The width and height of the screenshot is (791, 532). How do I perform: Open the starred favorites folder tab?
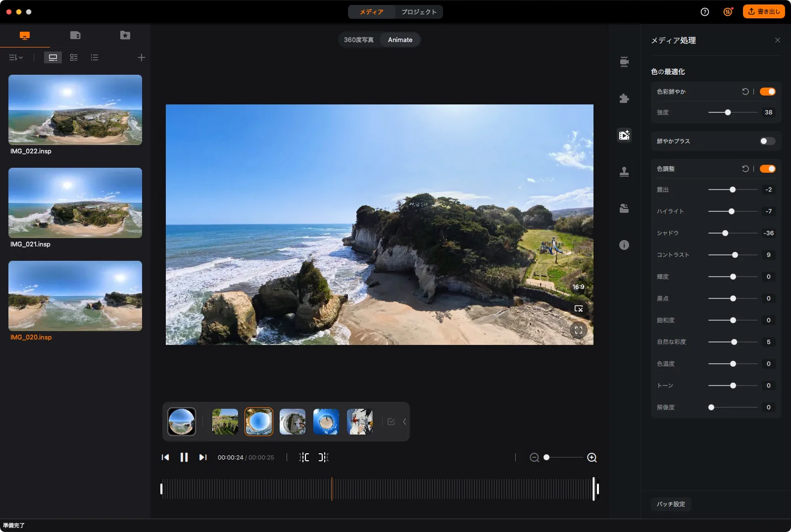click(125, 35)
